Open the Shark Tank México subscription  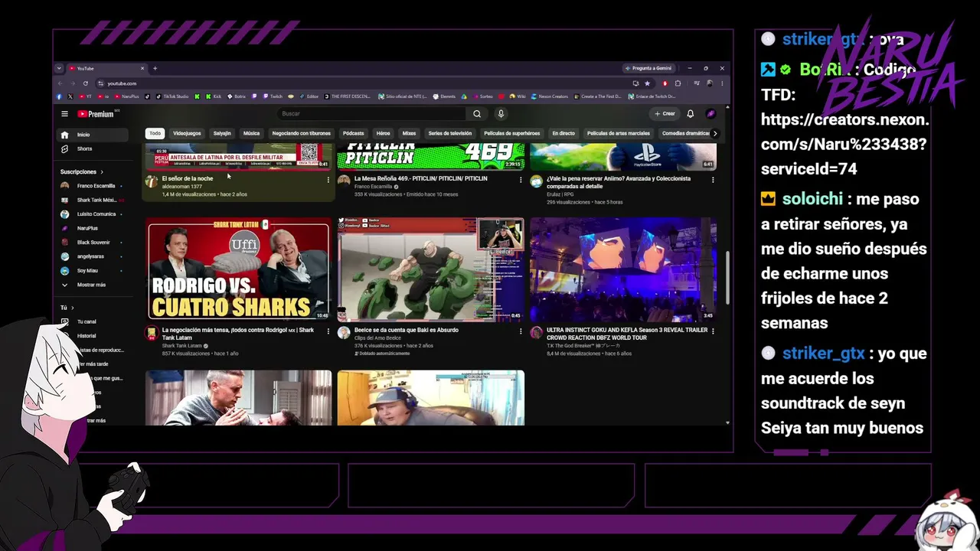coord(96,200)
